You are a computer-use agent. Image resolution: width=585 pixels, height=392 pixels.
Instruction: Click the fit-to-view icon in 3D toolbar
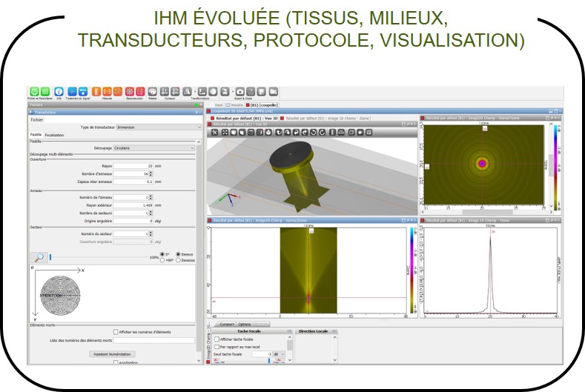tap(224, 133)
